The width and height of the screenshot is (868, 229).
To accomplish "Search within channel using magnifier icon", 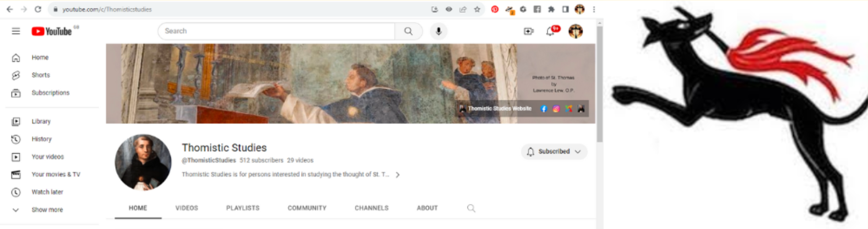I will click(471, 208).
